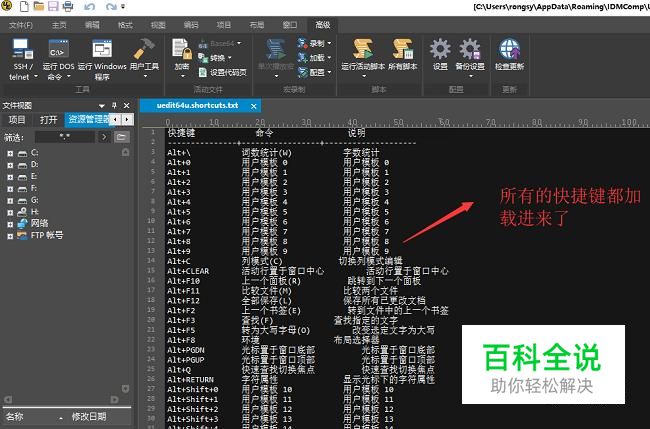650x429 pixels.
Task: Click the right tab scroll arrow in file view
Action: click(127, 120)
